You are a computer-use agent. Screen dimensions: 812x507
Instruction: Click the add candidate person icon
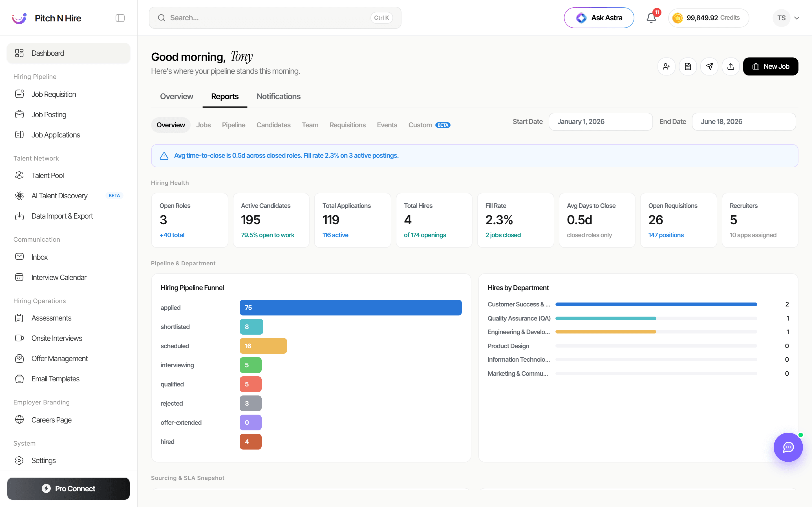[x=667, y=66]
